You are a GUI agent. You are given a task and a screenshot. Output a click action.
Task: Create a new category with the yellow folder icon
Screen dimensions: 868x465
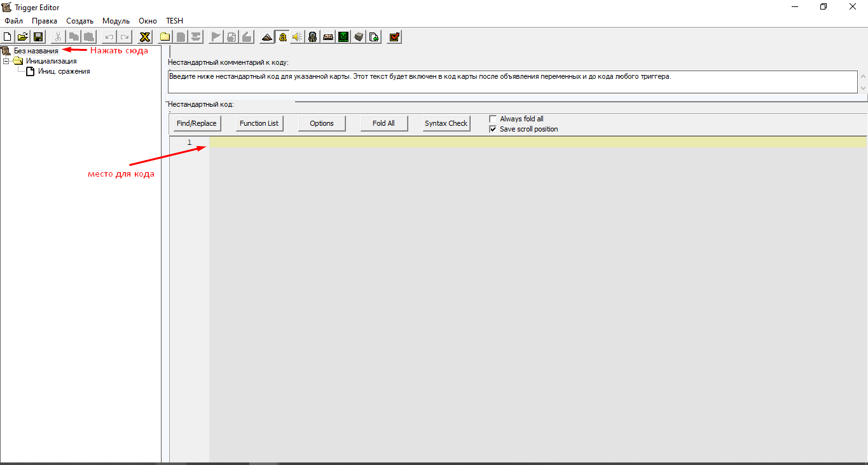(165, 37)
